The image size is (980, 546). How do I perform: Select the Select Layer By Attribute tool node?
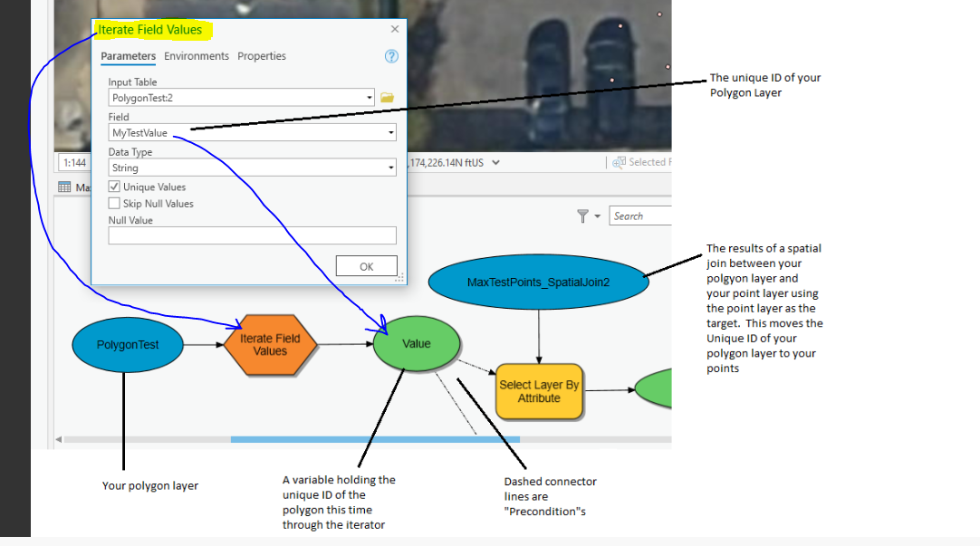point(539,391)
